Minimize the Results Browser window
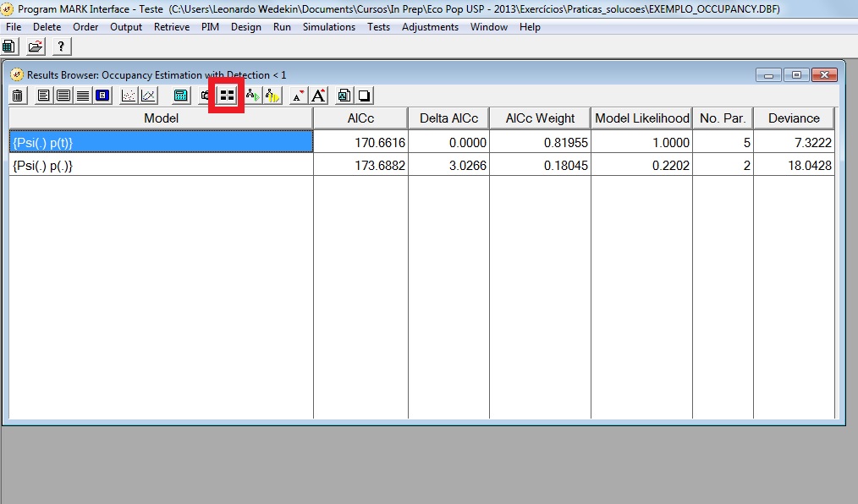This screenshot has width=858, height=504. pos(768,75)
